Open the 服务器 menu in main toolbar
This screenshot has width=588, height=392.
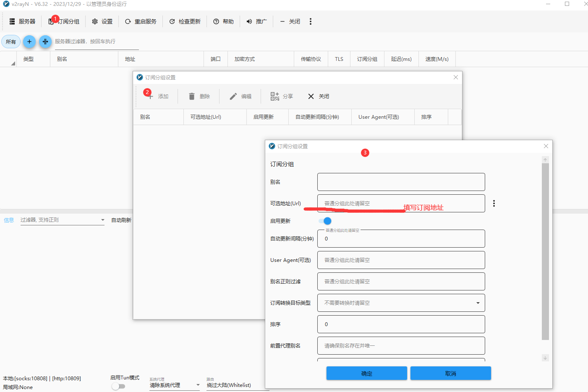22,21
